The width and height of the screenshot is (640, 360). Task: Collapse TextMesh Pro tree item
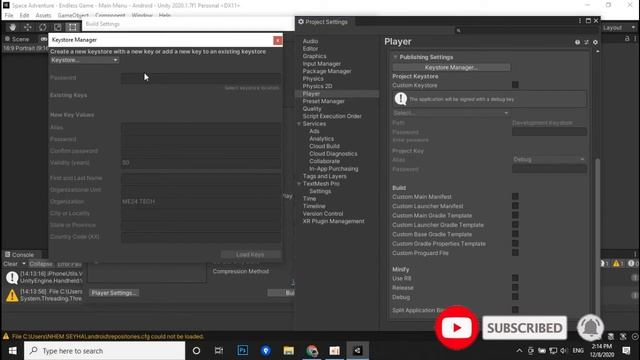point(299,184)
